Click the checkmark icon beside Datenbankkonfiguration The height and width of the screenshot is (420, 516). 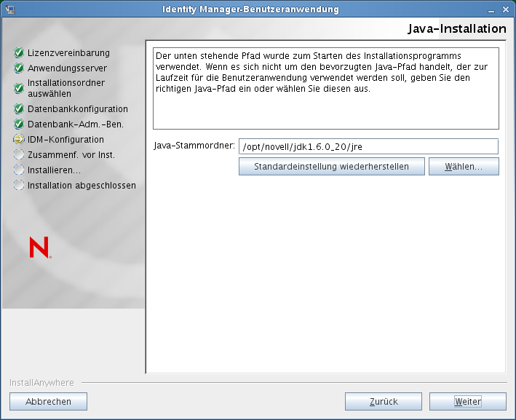click(19, 108)
